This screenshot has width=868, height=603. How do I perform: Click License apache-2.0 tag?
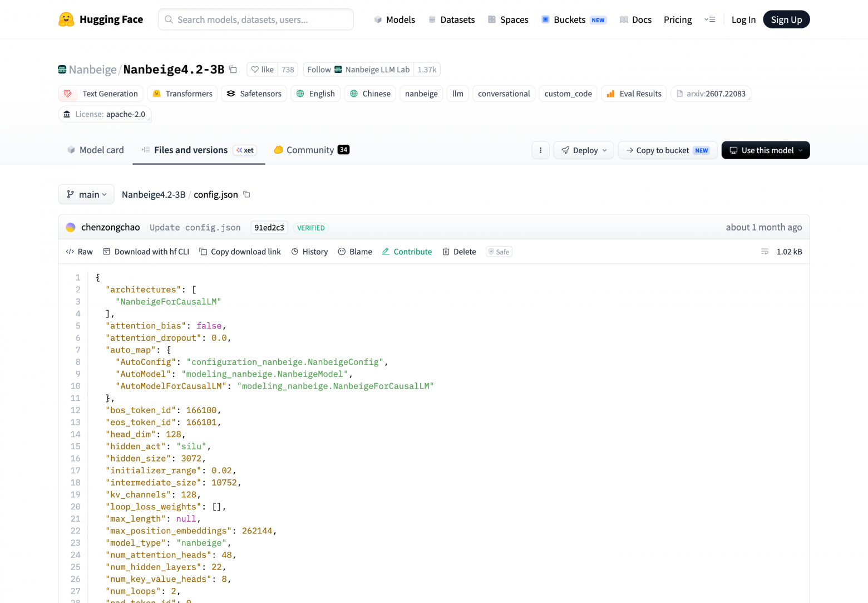click(x=105, y=114)
